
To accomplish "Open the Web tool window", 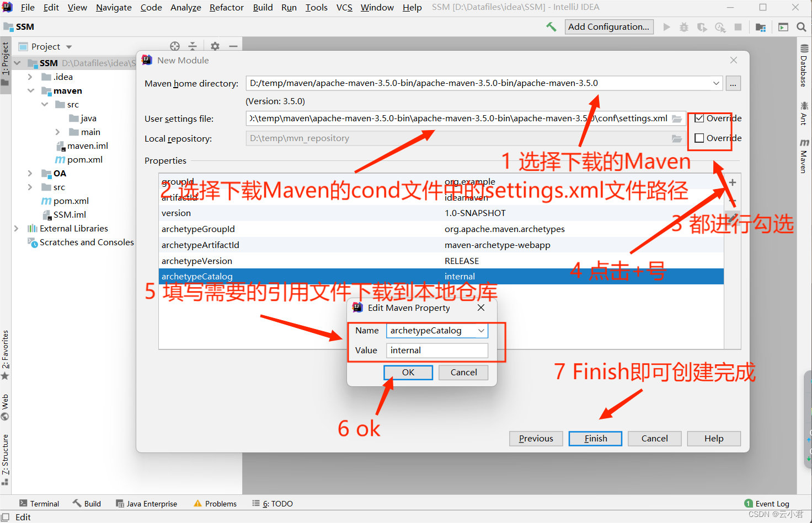I will tap(5, 407).
